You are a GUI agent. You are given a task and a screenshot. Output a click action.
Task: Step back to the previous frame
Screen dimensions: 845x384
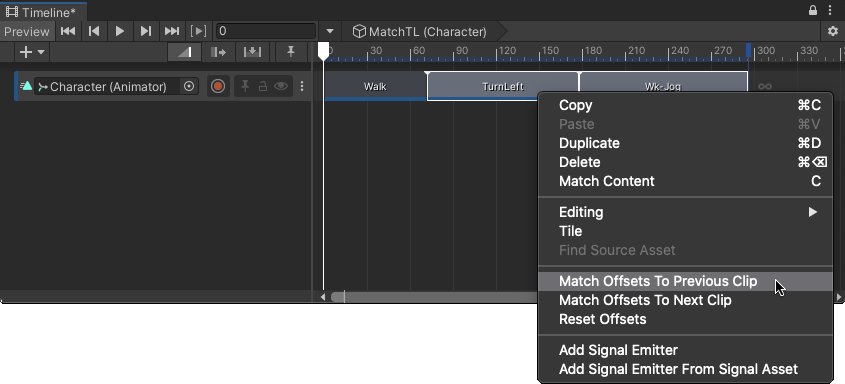pos(94,31)
